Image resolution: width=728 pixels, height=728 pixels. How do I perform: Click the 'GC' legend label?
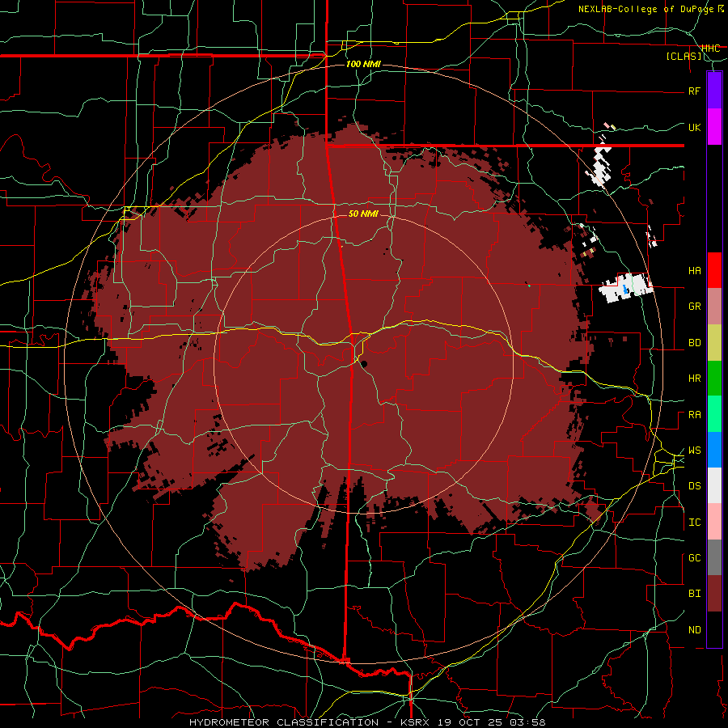(695, 558)
